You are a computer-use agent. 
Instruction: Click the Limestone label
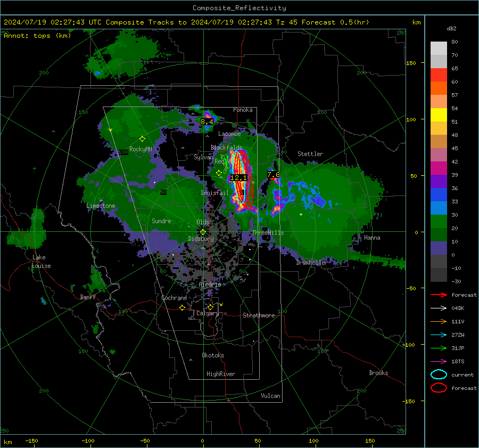[x=101, y=206]
